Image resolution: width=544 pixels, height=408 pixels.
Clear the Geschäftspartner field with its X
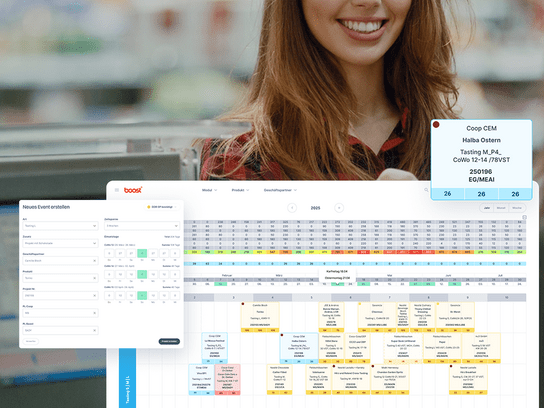[x=94, y=261]
